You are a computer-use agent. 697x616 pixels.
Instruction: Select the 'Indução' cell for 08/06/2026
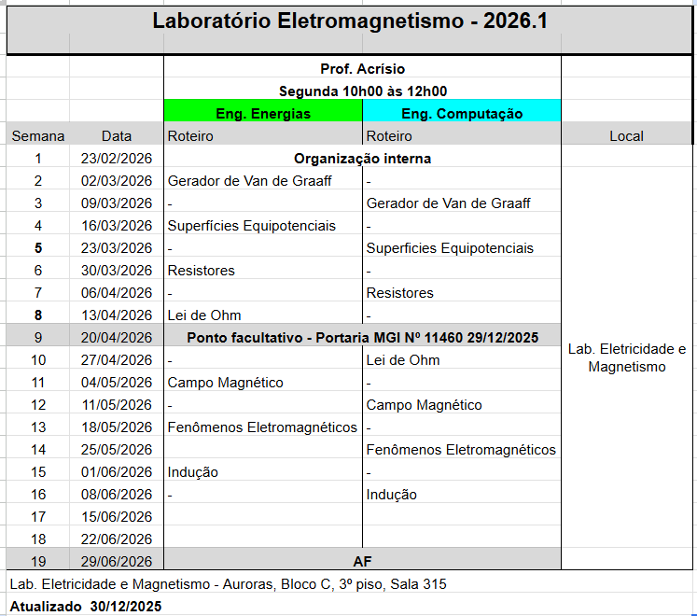click(392, 495)
